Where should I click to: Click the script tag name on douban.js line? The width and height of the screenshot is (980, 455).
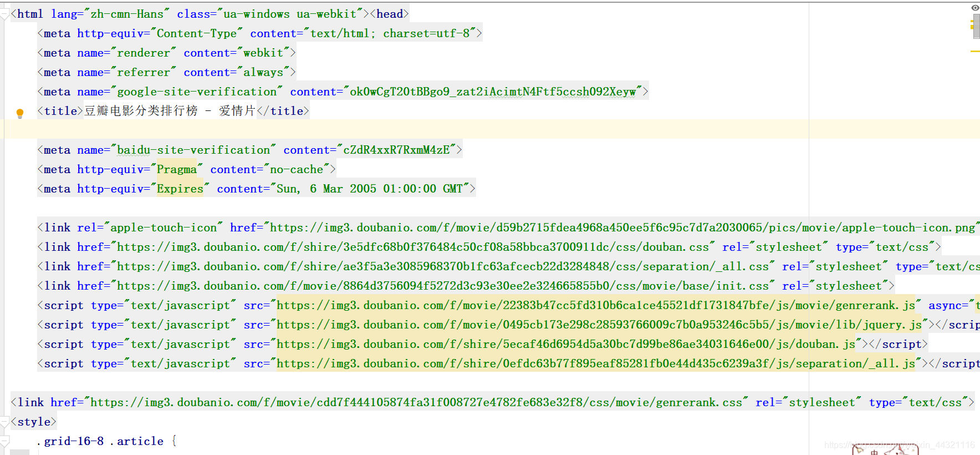click(64, 344)
